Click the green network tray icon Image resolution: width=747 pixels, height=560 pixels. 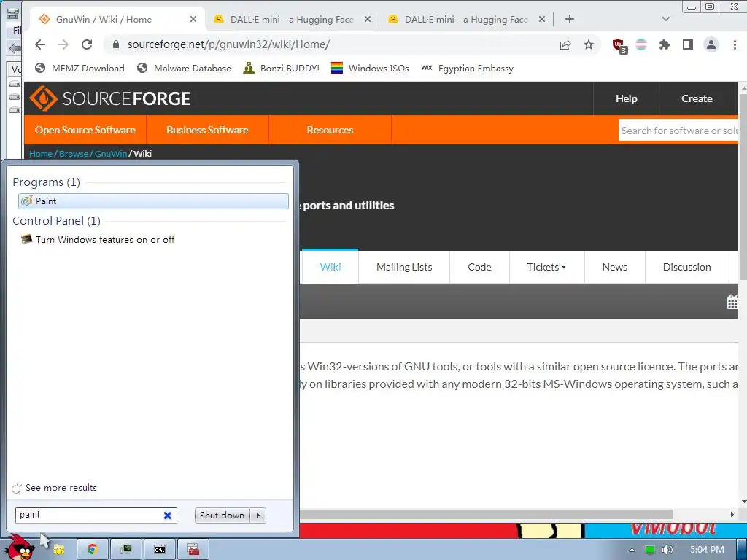click(x=649, y=550)
